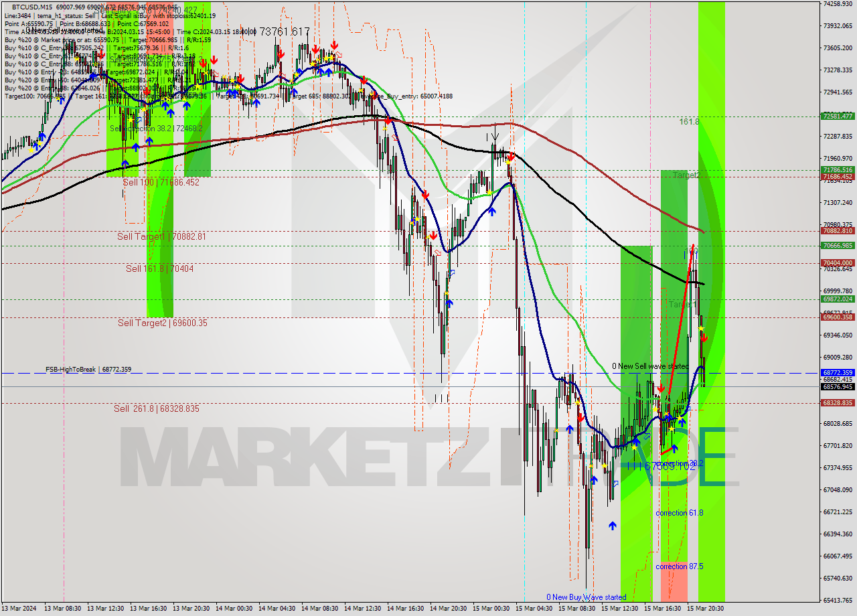This screenshot has width=857, height=616.
Task: Click the 68028.685 price axis value
Action: click(838, 423)
